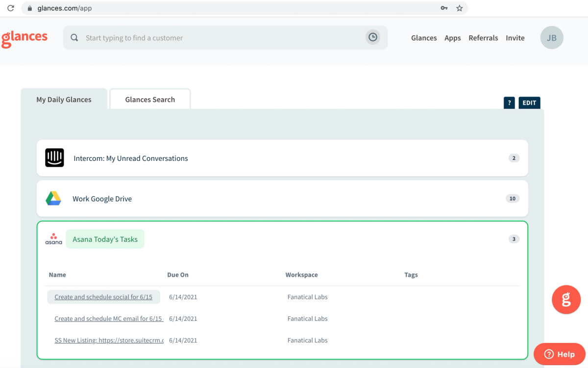Click the Intercom count badge 2
Image resolution: width=588 pixels, height=368 pixels.
tap(514, 158)
